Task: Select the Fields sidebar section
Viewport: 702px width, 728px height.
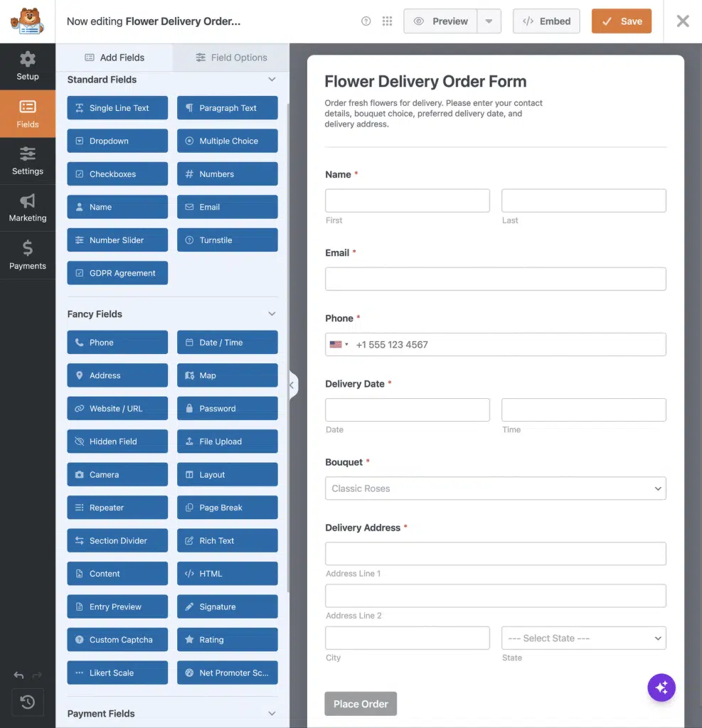Action: pos(28,114)
